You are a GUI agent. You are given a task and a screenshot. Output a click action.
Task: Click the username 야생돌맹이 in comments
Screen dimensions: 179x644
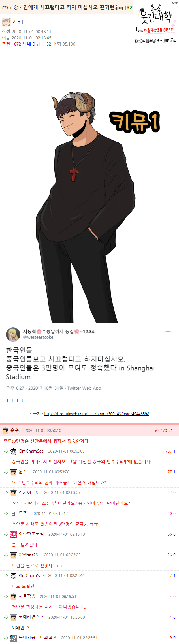pyautogui.click(x=29, y=555)
